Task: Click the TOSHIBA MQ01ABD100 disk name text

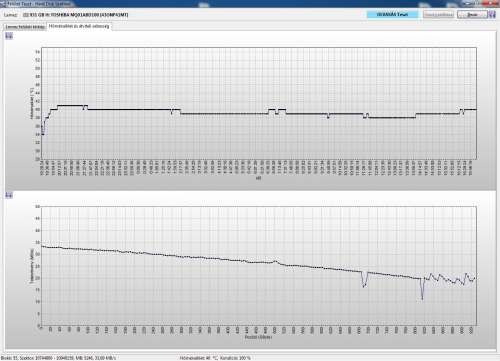Action: 76,15
